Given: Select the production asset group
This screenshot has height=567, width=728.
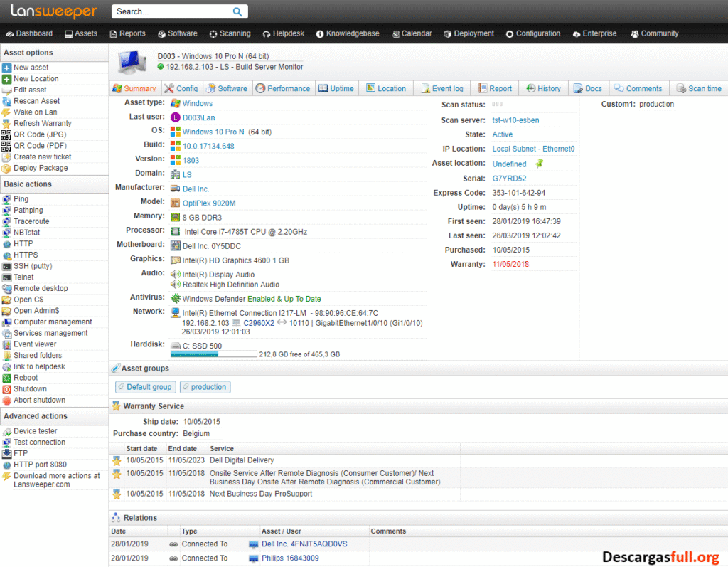Looking at the screenshot, I should [205, 386].
